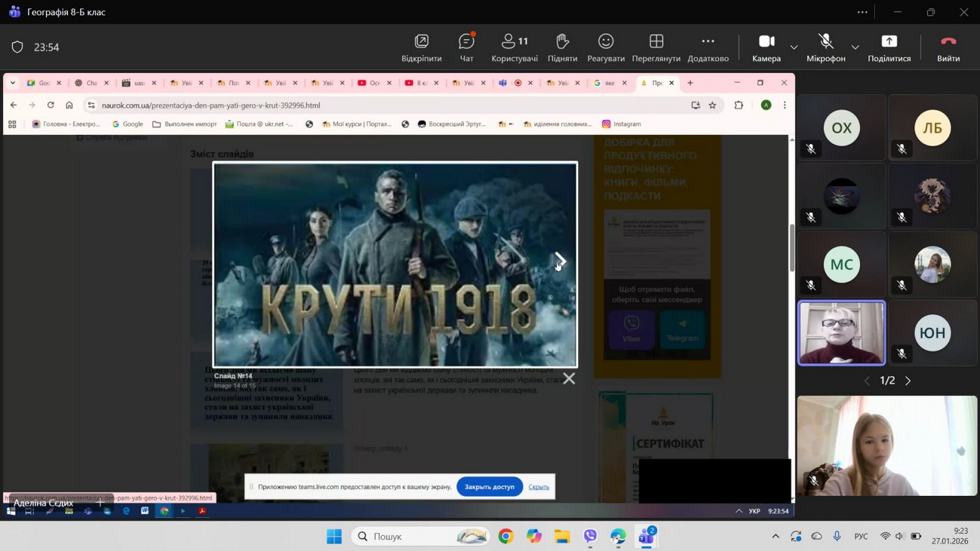This screenshot has height=551, width=980.
Task: Change meeting view via Переглянути
Action: point(656,48)
